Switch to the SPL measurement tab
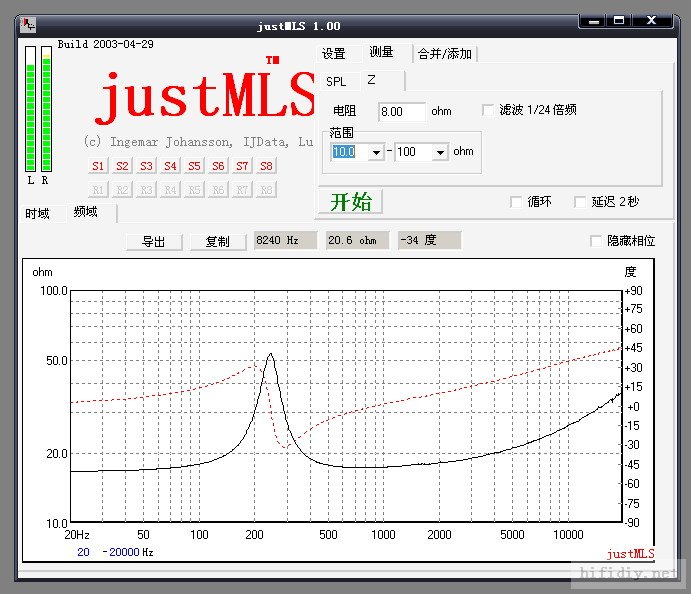 tap(336, 81)
